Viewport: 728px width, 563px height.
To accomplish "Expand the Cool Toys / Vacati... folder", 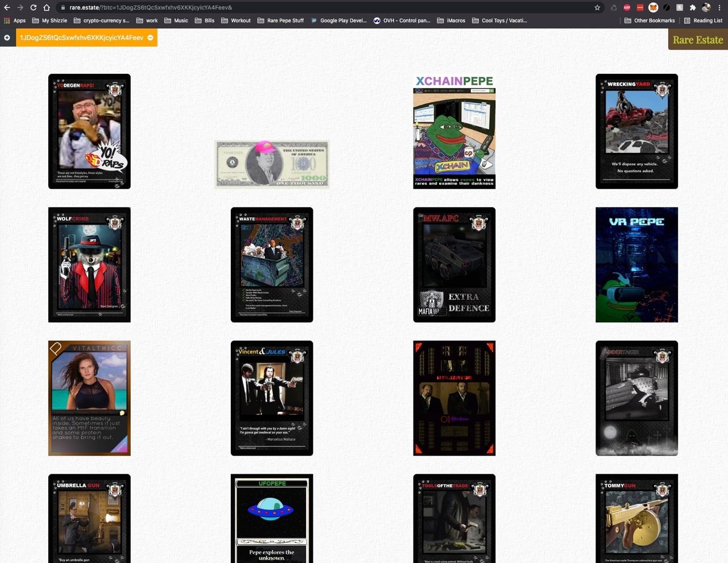I will (499, 20).
